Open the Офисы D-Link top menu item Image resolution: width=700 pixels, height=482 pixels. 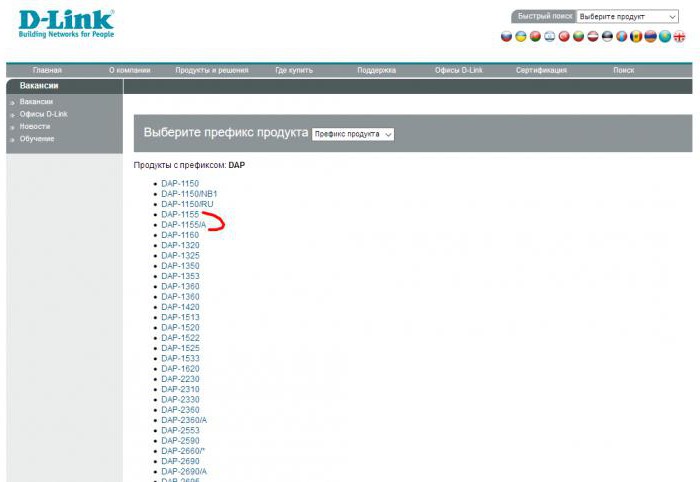click(458, 70)
